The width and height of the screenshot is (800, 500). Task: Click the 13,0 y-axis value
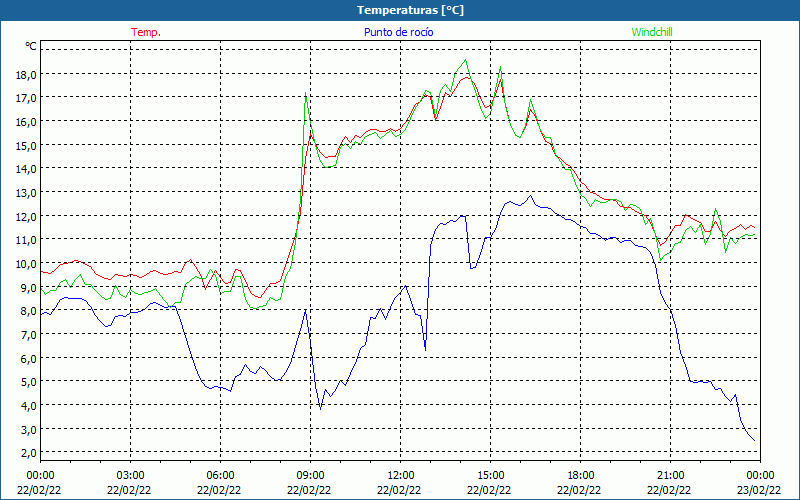[27, 193]
